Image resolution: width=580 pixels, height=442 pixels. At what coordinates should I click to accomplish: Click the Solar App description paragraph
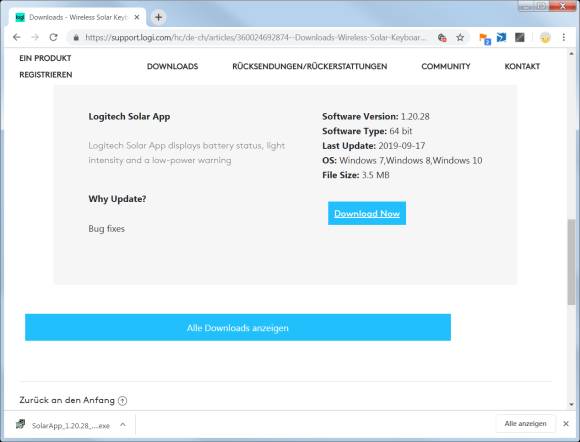click(x=186, y=153)
